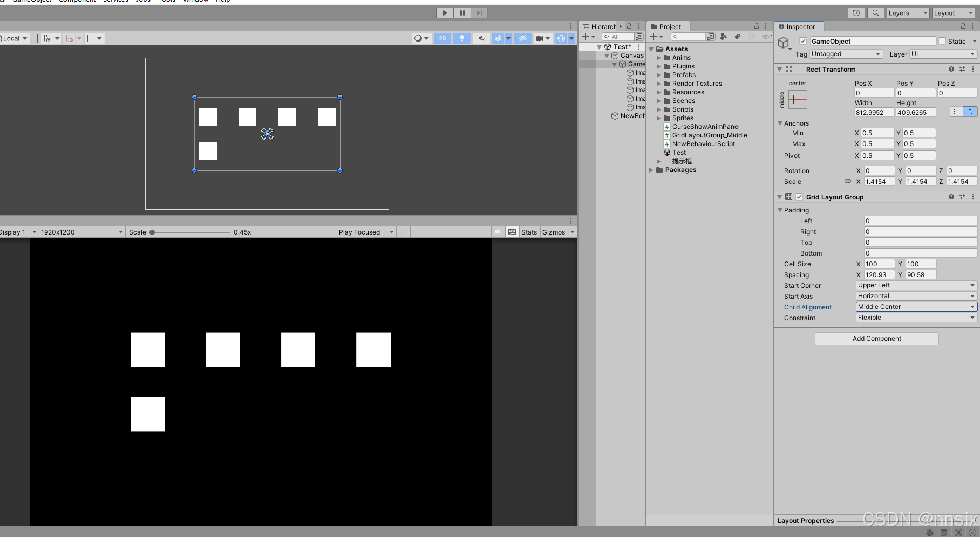Open the Component menu
Screen dimensions: 980x537
(77, 2)
